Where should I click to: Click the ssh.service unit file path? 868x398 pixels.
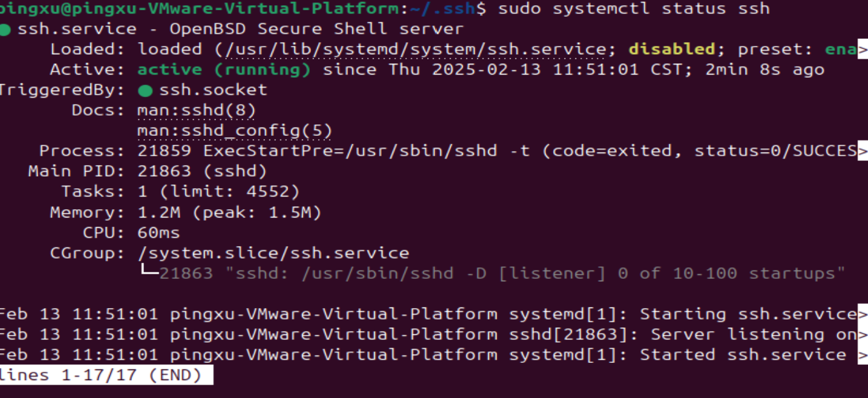tap(410, 50)
